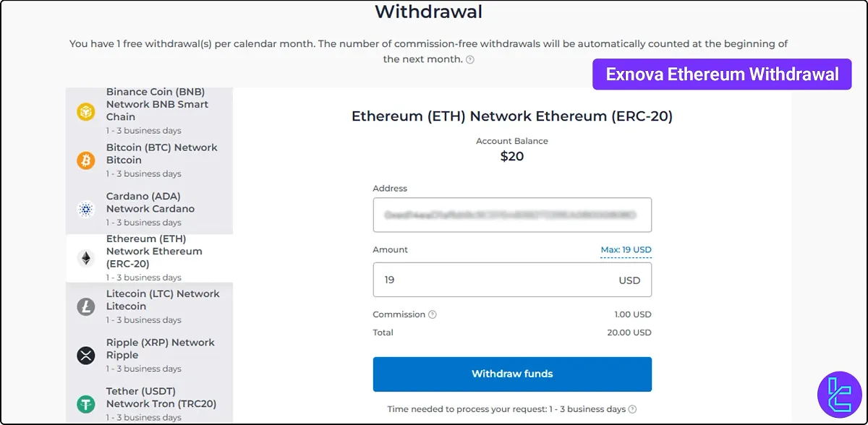The width and height of the screenshot is (868, 425).
Task: Select the Tether (USDT) green icon
Action: pos(85,403)
